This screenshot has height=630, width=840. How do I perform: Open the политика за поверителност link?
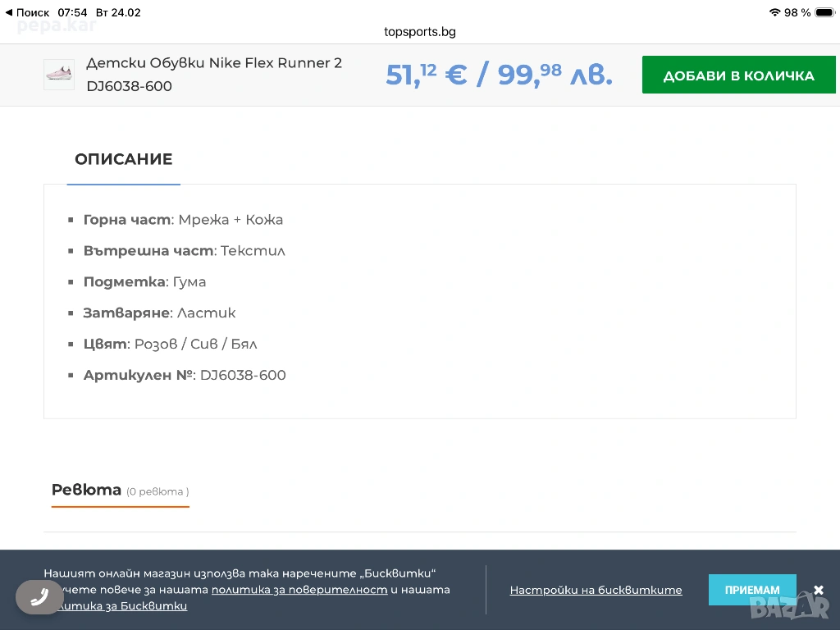coord(299,590)
